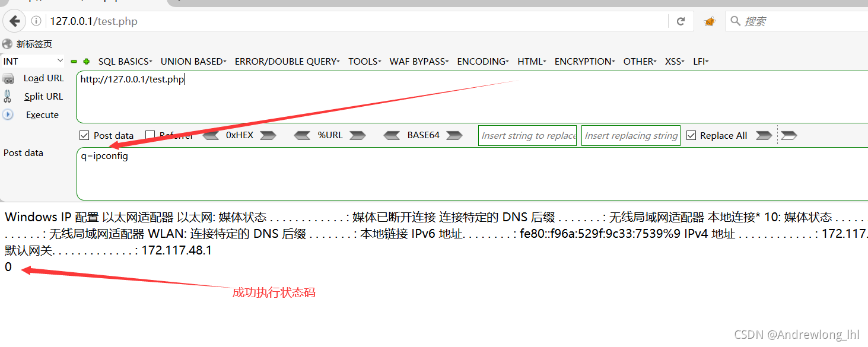Viewport: 868px width, 347px height.
Task: Enable the Referrer checkbox
Action: (x=150, y=135)
